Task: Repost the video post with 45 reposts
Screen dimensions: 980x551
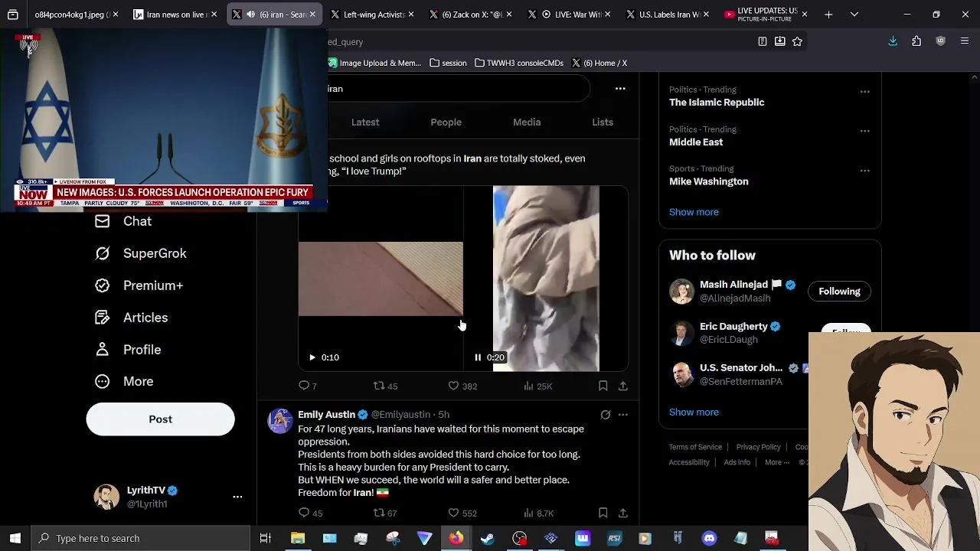Action: click(385, 386)
